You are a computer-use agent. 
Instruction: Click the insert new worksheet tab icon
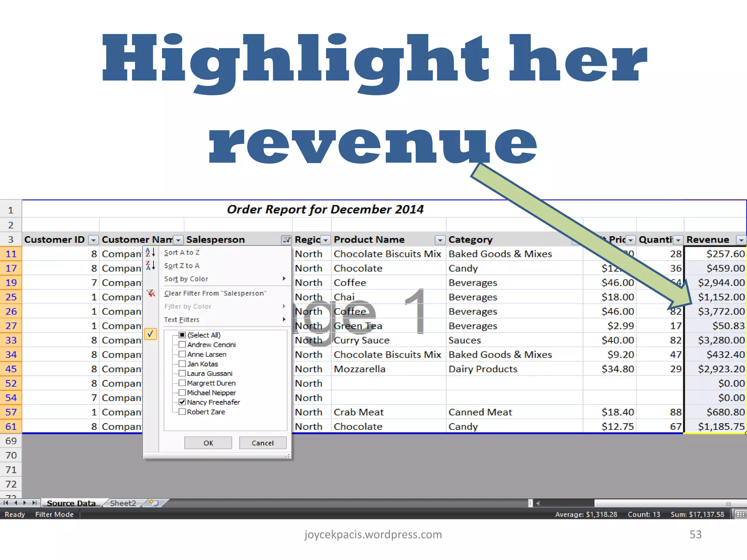pyautogui.click(x=154, y=503)
